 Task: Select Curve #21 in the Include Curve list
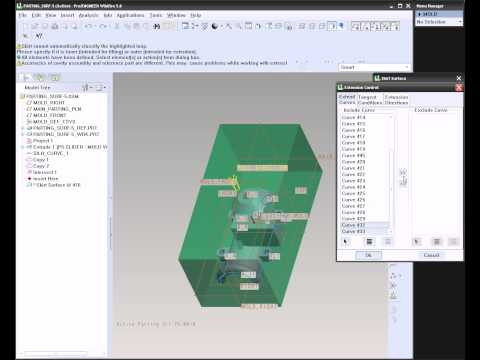click(x=353, y=168)
